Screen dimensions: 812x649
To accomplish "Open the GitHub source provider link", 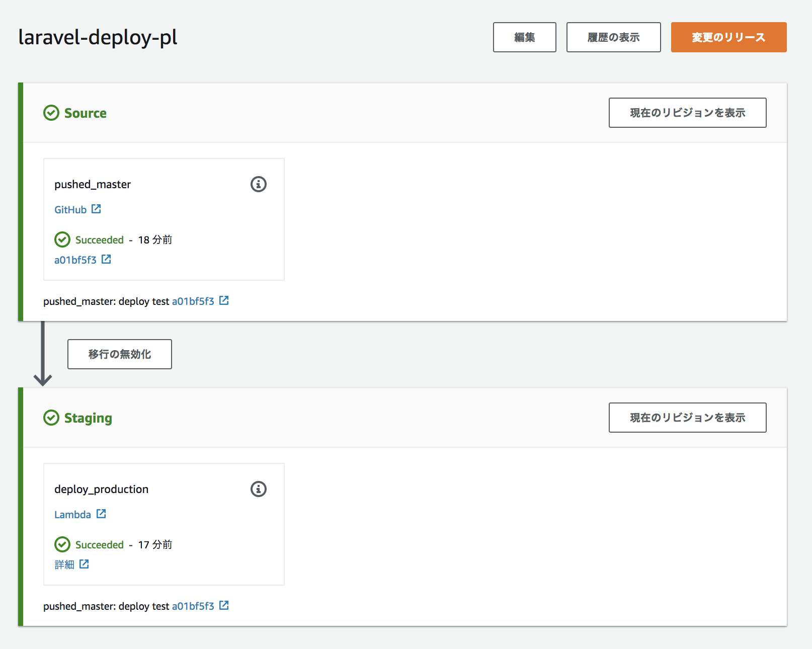I will pos(70,209).
